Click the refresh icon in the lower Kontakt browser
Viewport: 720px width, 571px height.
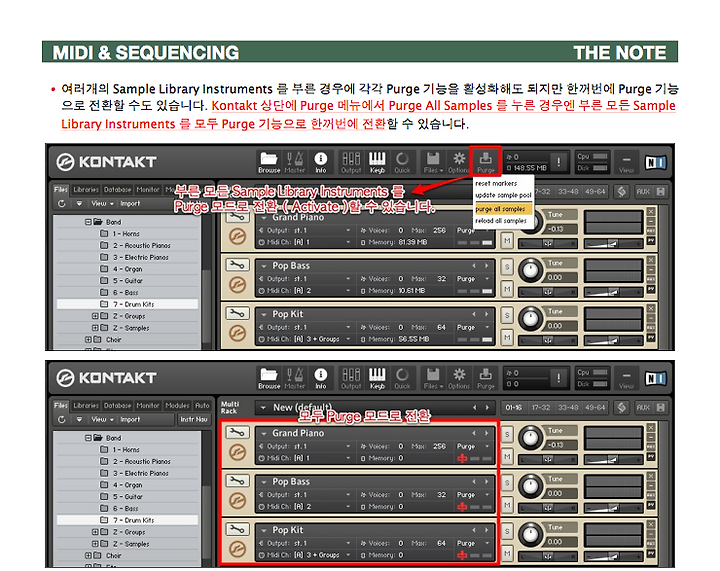pyautogui.click(x=62, y=420)
